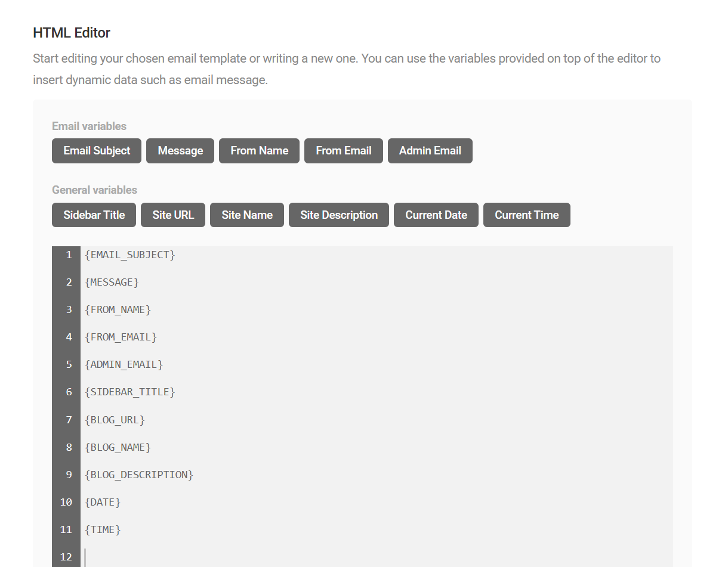The image size is (728, 567).
Task: Insert the Admin Email variable
Action: pos(430,151)
